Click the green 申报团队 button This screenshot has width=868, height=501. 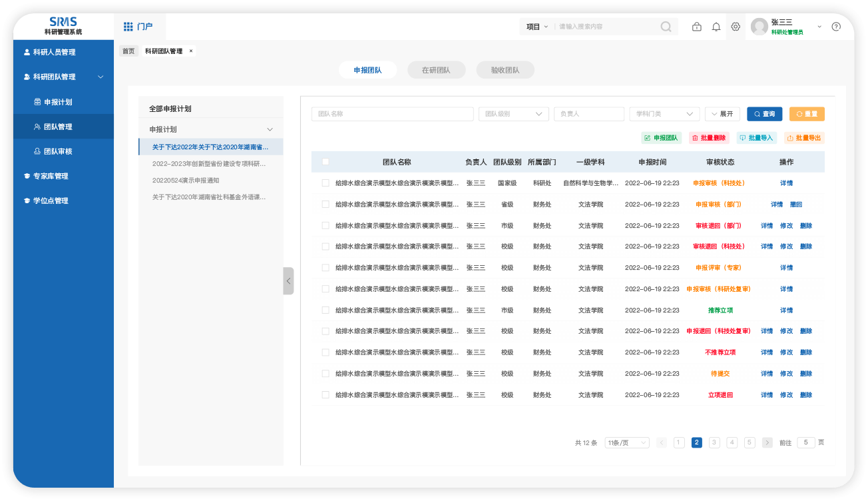point(661,138)
